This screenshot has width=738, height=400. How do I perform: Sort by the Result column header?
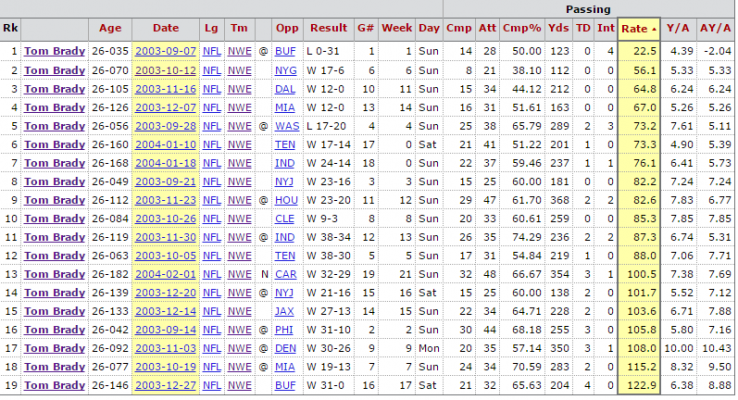[x=329, y=28]
